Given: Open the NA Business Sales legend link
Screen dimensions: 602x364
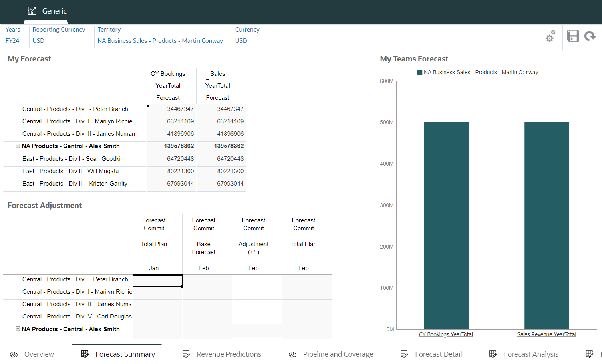Looking at the screenshot, I should point(481,72).
